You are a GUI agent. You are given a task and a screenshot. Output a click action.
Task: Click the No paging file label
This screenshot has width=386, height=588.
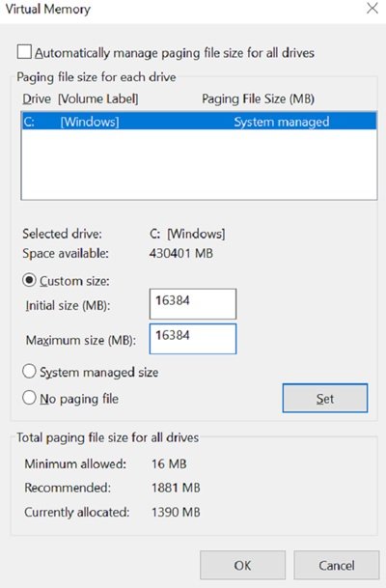click(79, 399)
